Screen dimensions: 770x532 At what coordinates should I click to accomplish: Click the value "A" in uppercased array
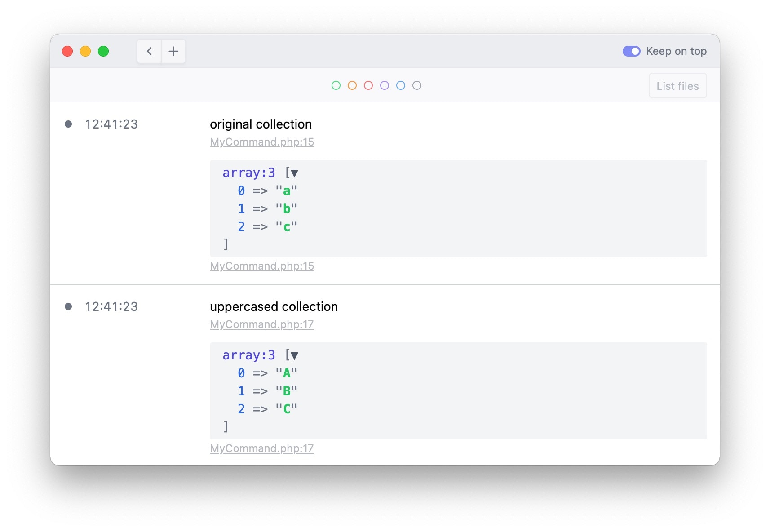pos(286,373)
